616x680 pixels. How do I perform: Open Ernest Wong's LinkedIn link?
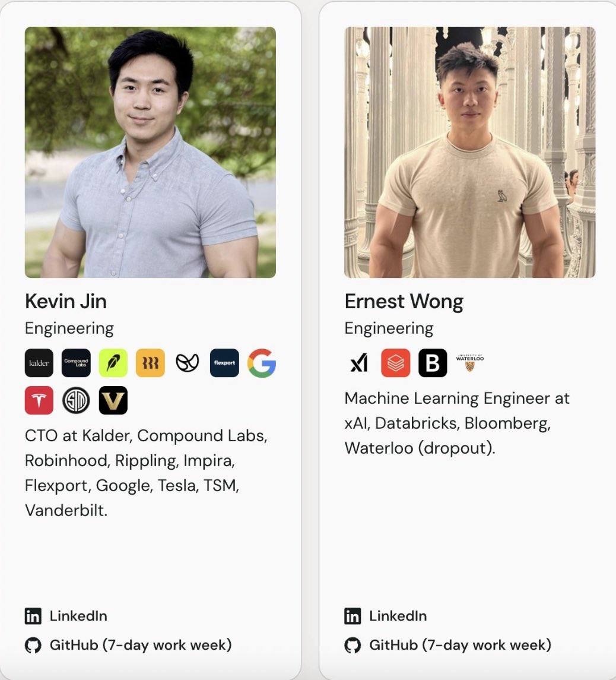(x=385, y=616)
